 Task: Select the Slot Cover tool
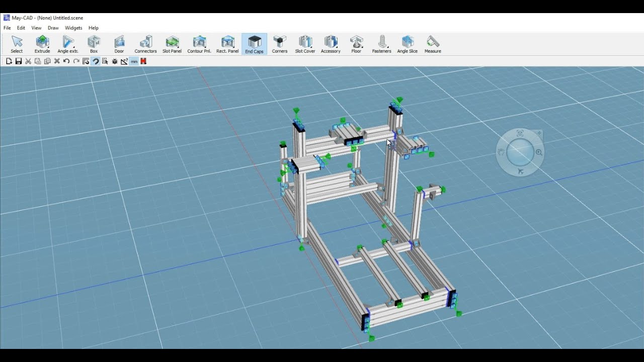305,44
